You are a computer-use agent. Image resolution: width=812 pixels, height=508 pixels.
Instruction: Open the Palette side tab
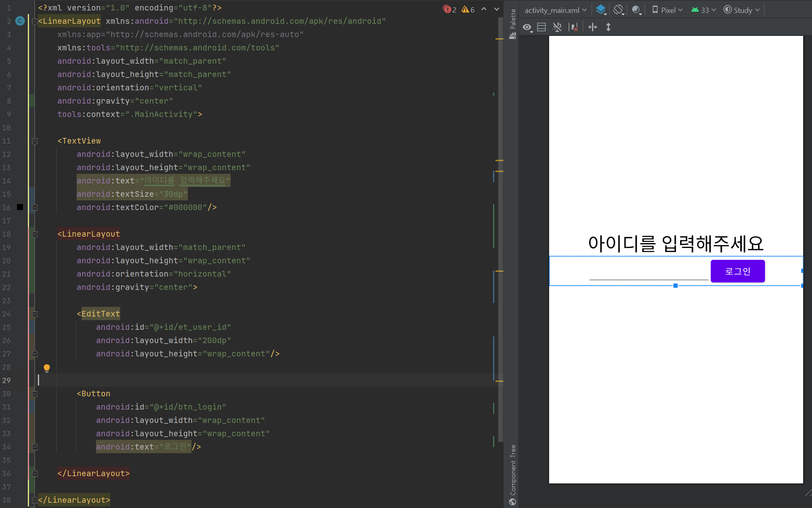[512, 23]
